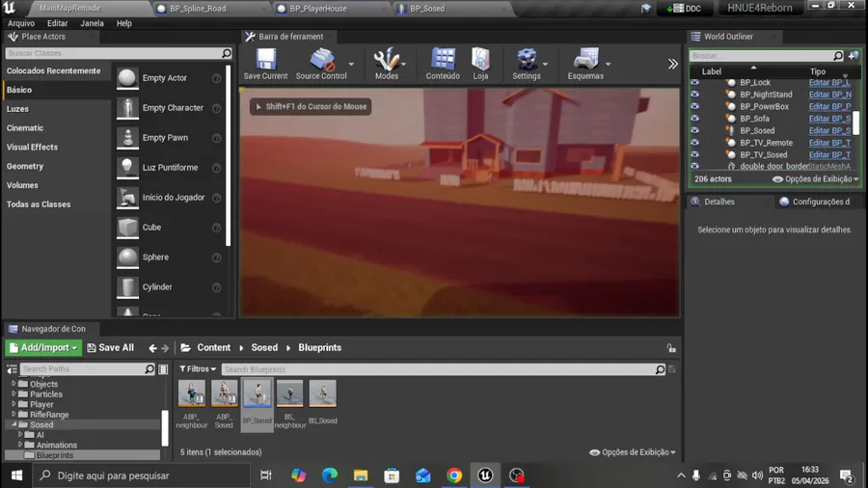Open the Add/Import dropdown
Screen dimensions: 868x488
tap(42, 348)
